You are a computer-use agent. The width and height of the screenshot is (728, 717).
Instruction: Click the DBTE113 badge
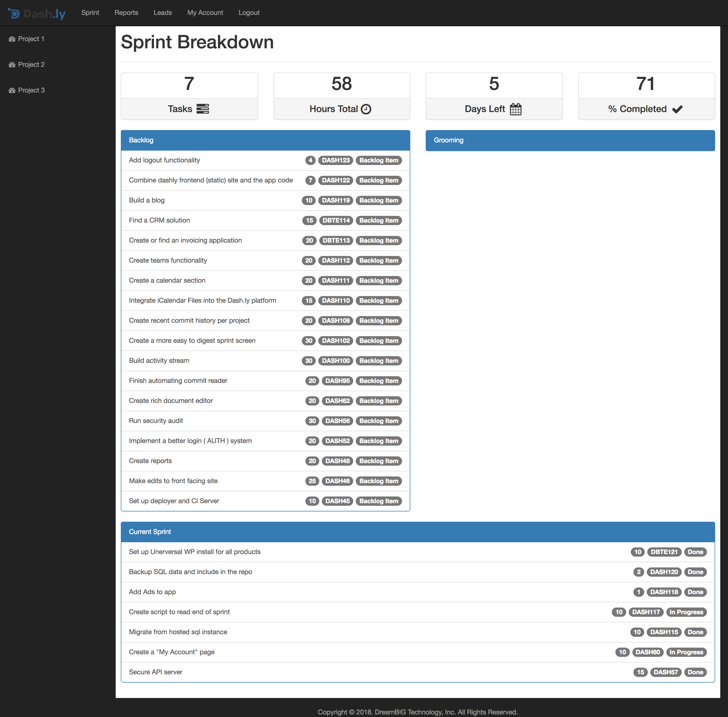click(336, 241)
